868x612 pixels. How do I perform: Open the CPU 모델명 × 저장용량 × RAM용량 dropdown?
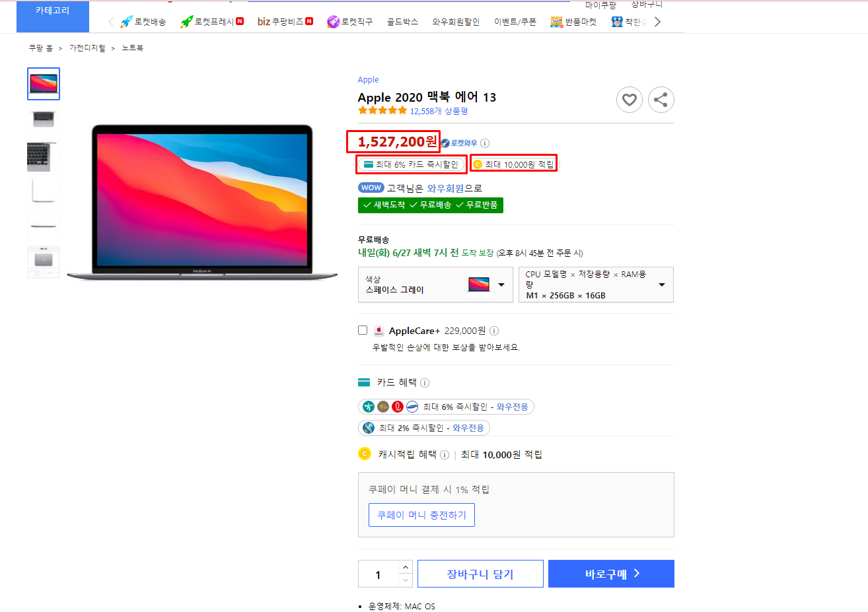click(x=596, y=285)
